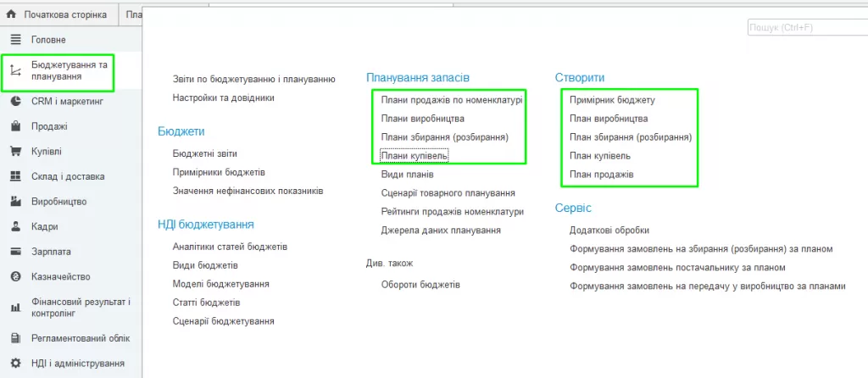Open Обороти бюджетів link
The width and height of the screenshot is (868, 378).
point(420,285)
